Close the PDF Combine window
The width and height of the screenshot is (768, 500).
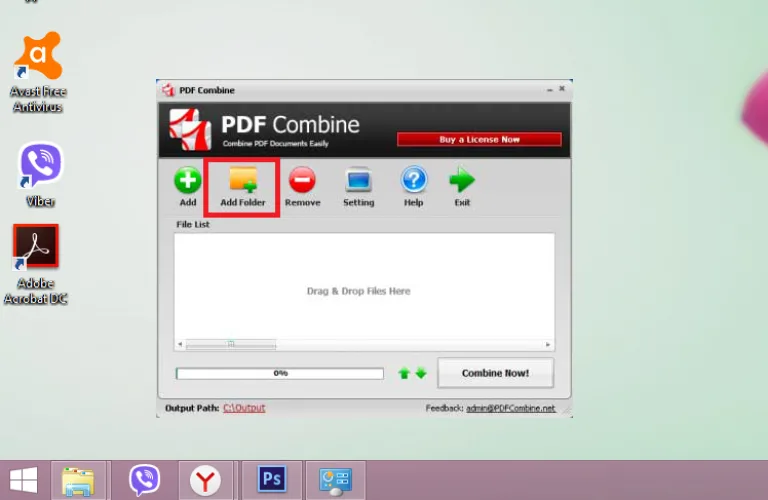point(562,89)
